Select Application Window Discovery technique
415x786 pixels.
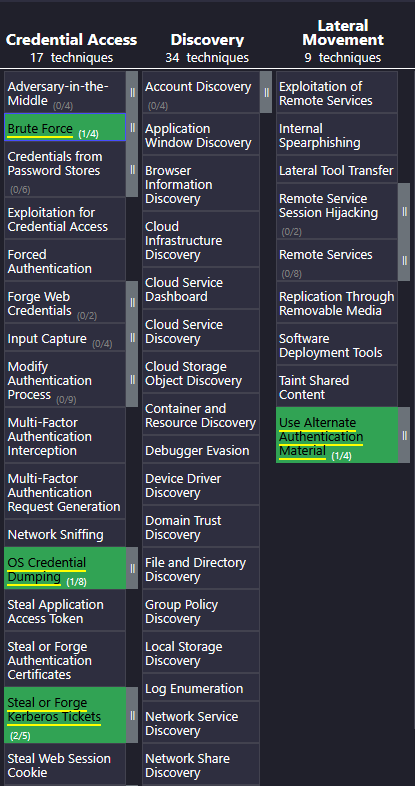201,134
